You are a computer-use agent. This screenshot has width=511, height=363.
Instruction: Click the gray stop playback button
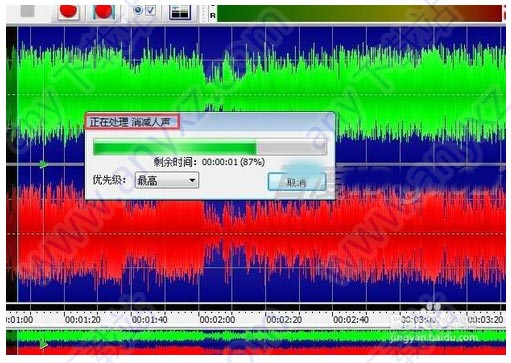point(27,10)
